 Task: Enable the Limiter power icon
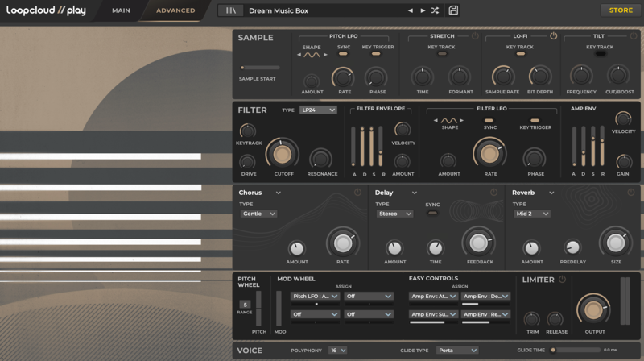point(562,280)
